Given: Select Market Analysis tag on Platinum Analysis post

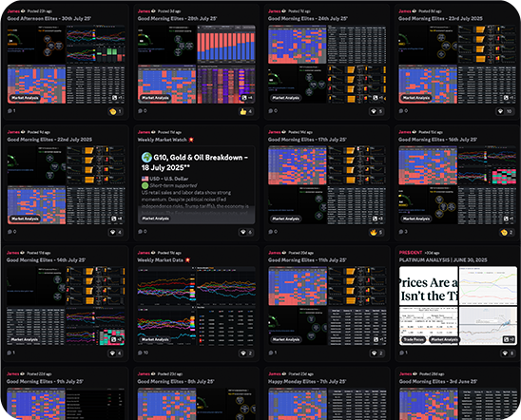Looking at the screenshot, I should point(444,339).
